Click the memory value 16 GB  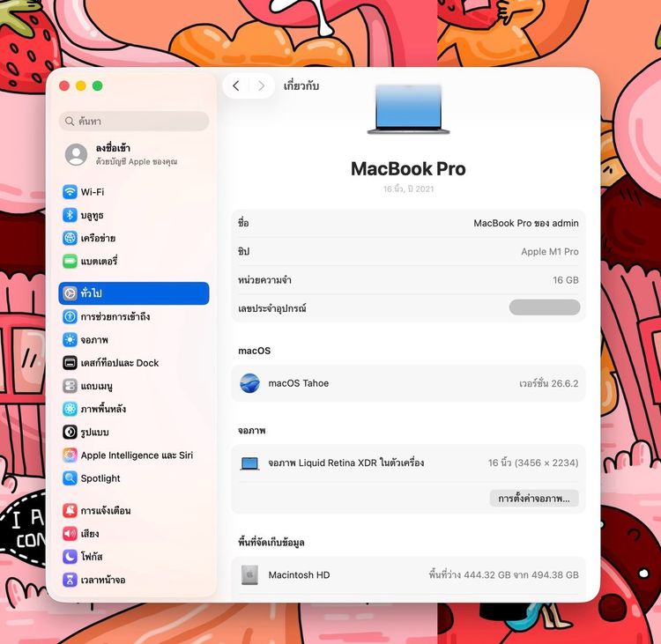pyautogui.click(x=566, y=280)
